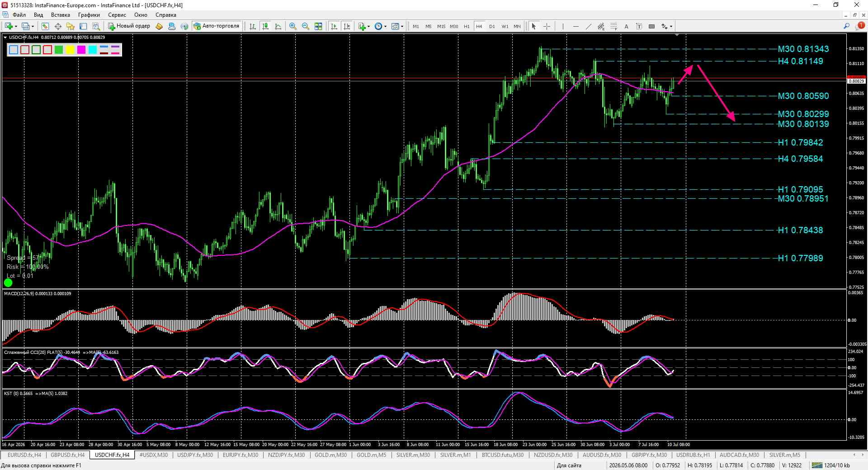Select the M15 timeframe button
The height and width of the screenshot is (470, 868).
click(x=441, y=26)
